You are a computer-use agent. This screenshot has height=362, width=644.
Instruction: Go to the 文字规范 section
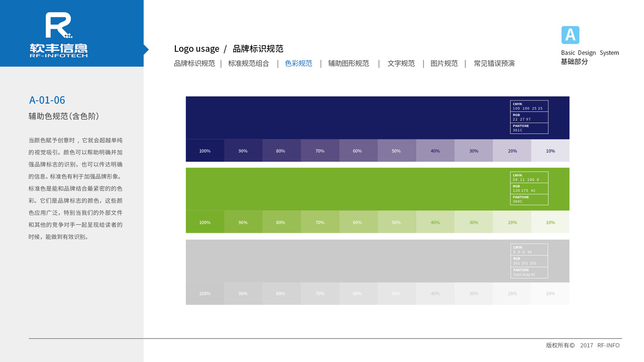coord(401,64)
